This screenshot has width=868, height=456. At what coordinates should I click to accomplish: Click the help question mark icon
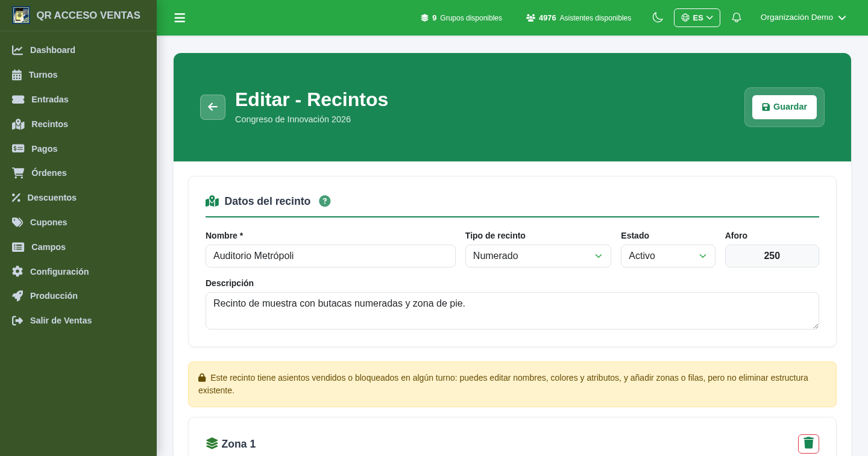click(325, 201)
